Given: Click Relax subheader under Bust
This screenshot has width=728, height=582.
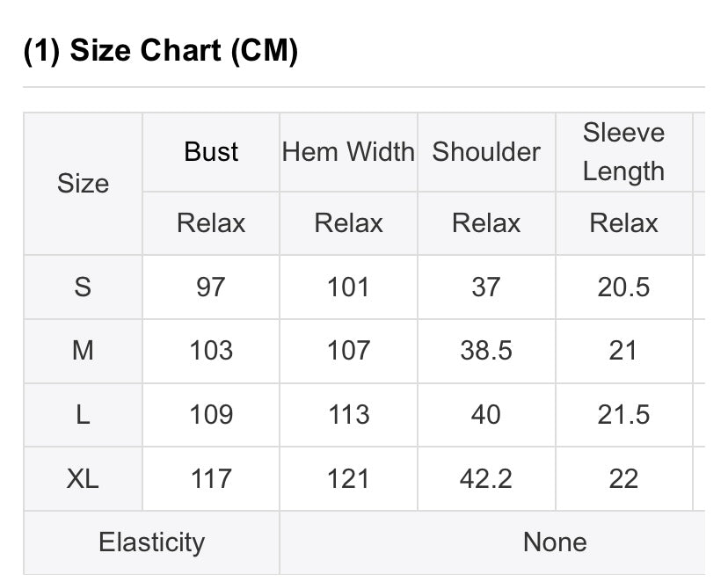Looking at the screenshot, I should click(211, 222).
